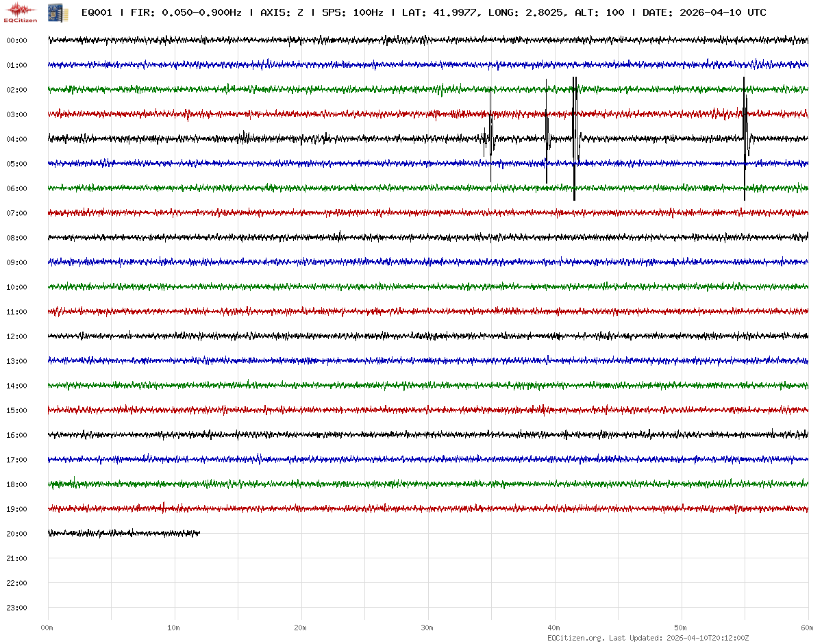Click the 10m tick on time axis
Image resolution: width=822 pixels, height=644 pixels.
click(174, 628)
